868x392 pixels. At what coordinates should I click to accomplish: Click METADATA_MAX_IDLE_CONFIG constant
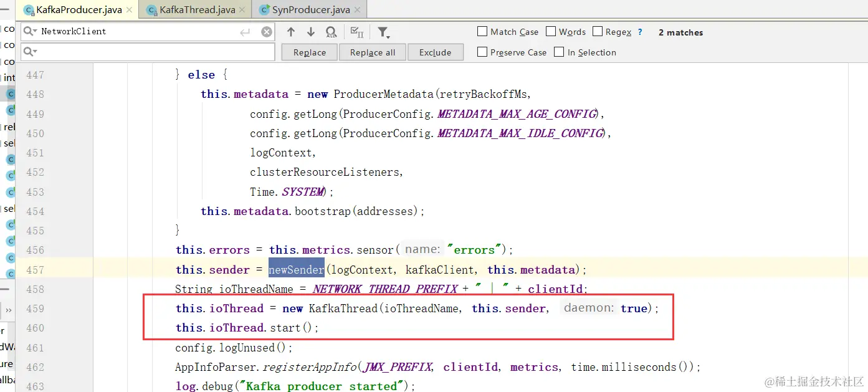(520, 133)
